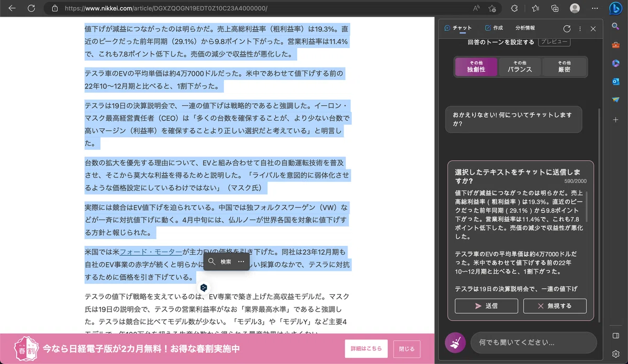Close banner with 閉じる button
628x364 pixels.
(407, 348)
